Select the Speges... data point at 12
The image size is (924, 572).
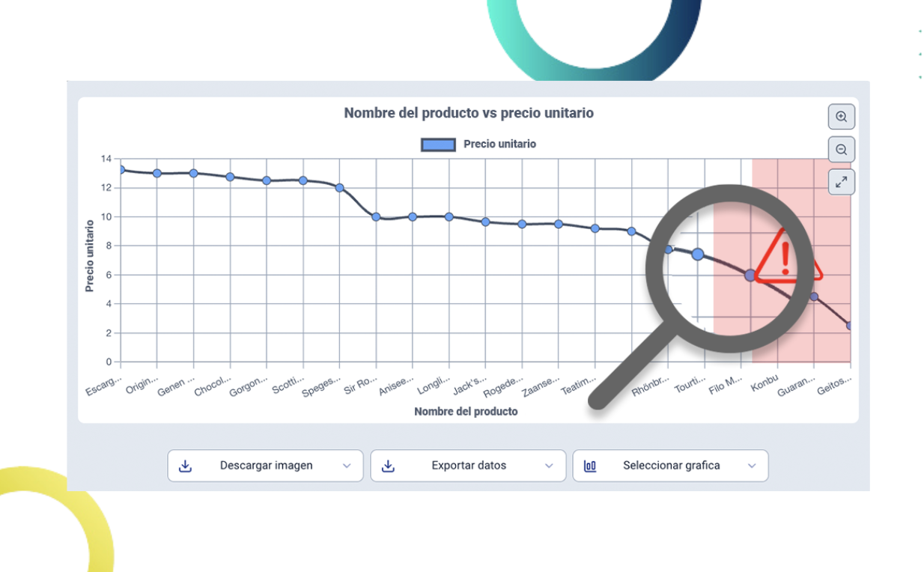[x=339, y=188]
